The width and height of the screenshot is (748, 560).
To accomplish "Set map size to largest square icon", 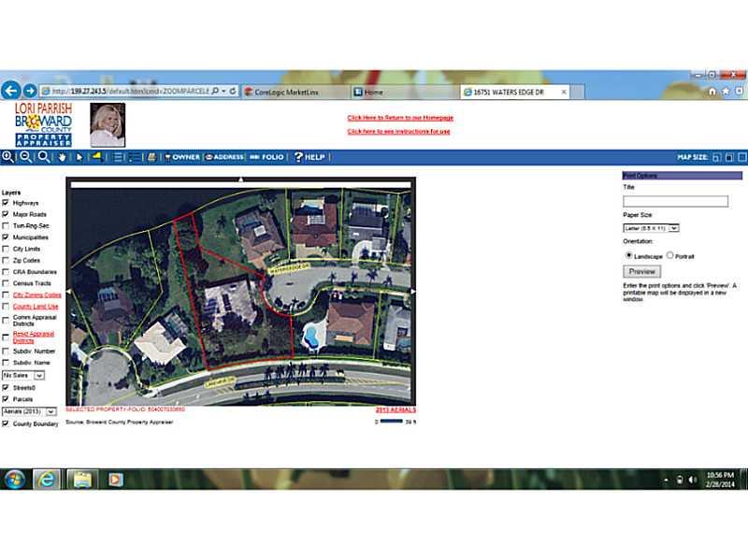I will click(x=741, y=157).
